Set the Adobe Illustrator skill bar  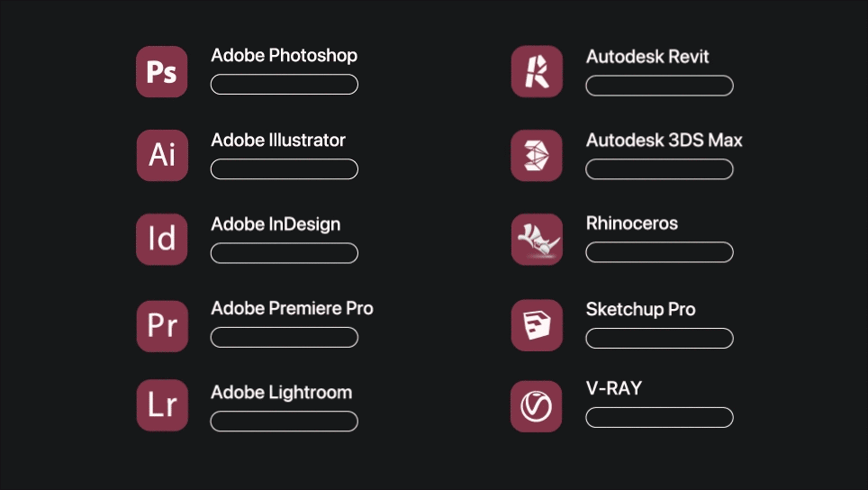tap(285, 168)
